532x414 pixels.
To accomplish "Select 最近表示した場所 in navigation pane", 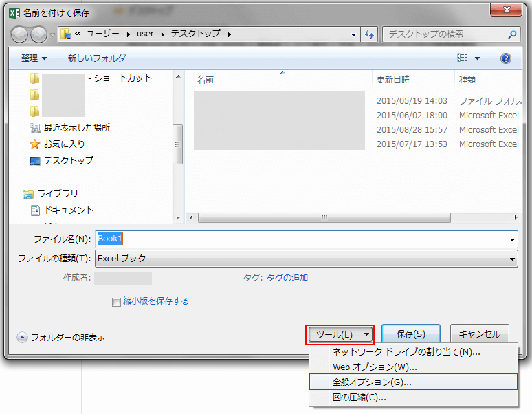I will click(x=70, y=128).
